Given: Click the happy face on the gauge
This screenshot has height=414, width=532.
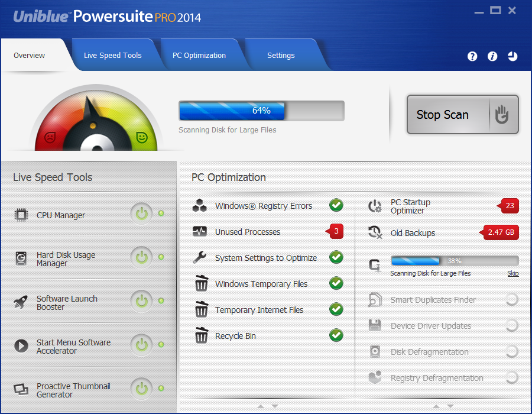Looking at the screenshot, I should click(142, 137).
